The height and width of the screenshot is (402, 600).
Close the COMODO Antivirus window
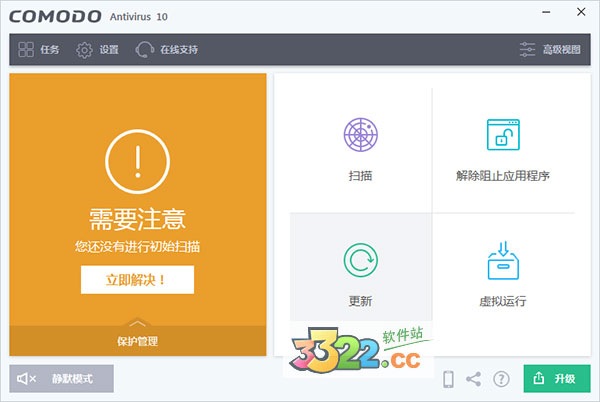click(581, 12)
